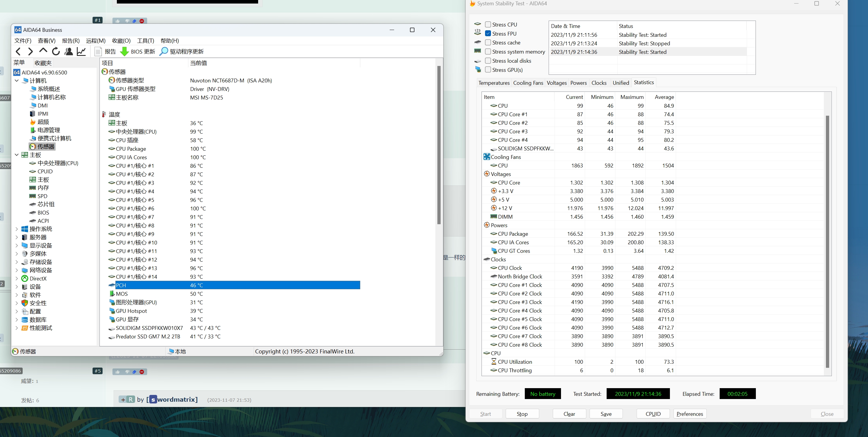Click the driver update magnifier icon
Viewport: 868px width, 437px height.
click(x=163, y=51)
